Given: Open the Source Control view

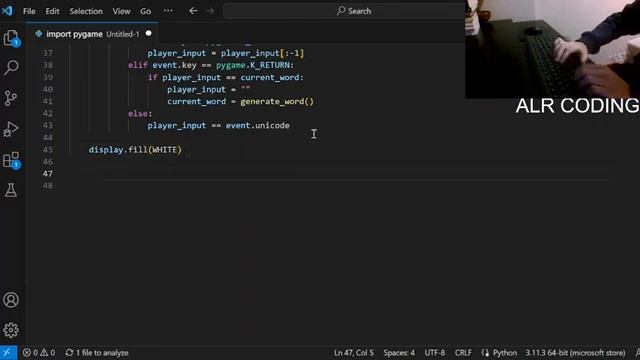Looking at the screenshot, I should [x=11, y=98].
